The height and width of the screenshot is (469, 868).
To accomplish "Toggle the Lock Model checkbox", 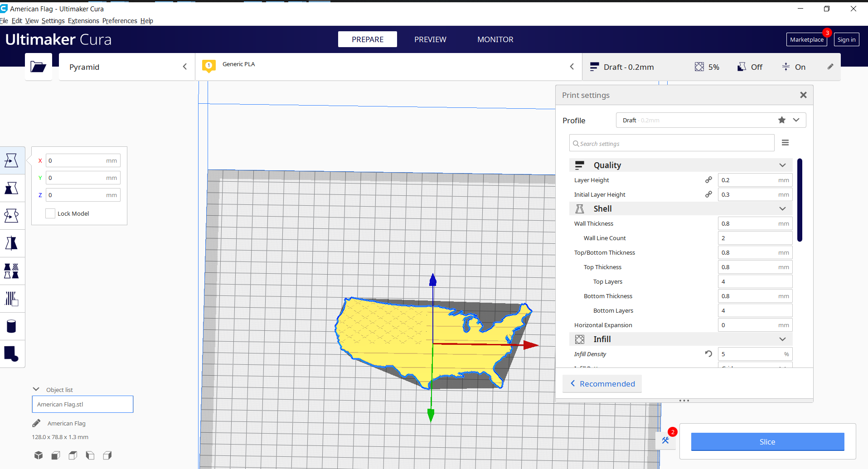I will click(x=50, y=213).
